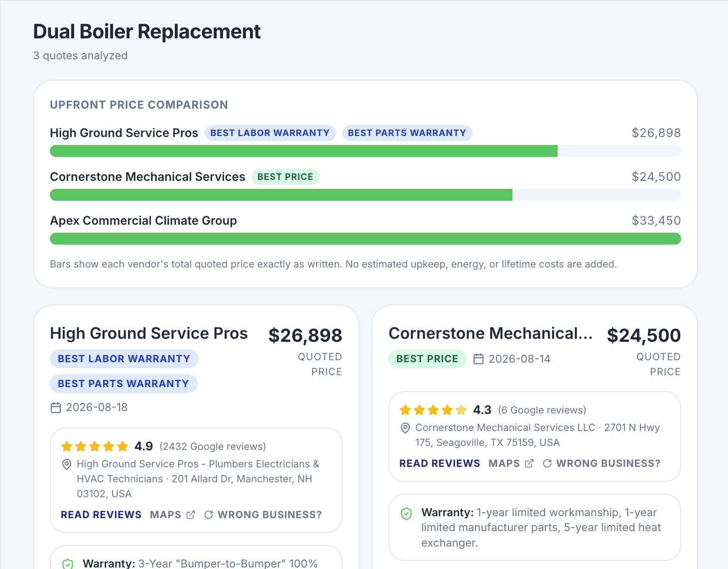The image size is (728, 569).
Task: Click the 4.9 star rating icons
Action: coord(95,446)
